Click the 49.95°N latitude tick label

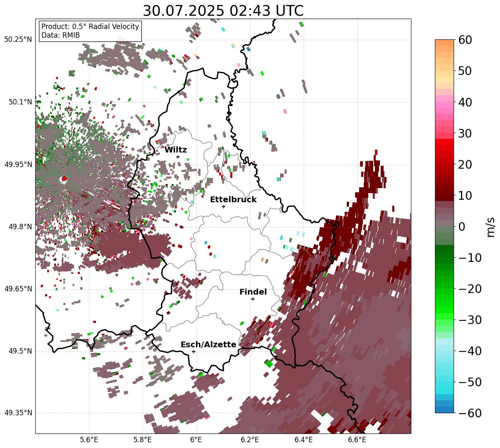click(x=18, y=165)
